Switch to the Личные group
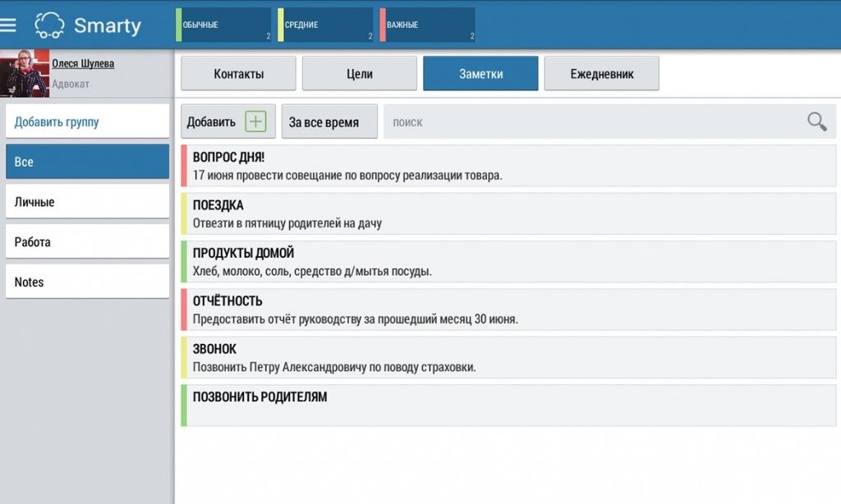The height and width of the screenshot is (504, 841). [x=87, y=201]
